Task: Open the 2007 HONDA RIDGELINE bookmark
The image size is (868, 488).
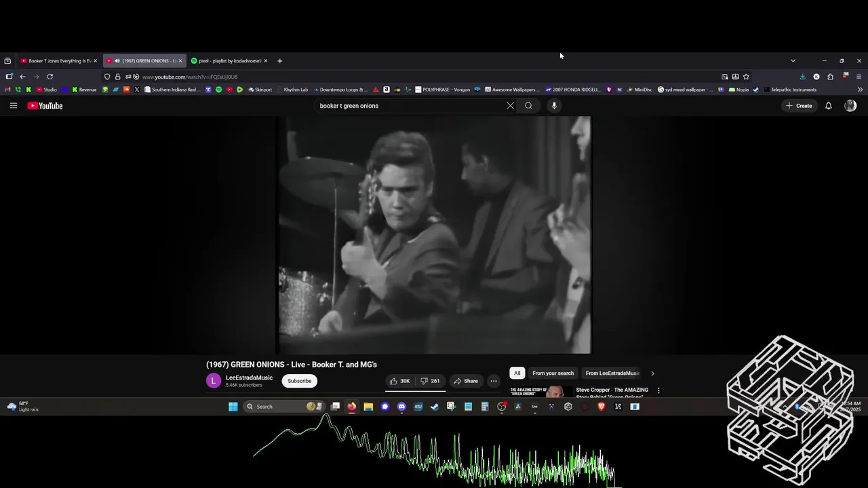Action: pyautogui.click(x=572, y=89)
